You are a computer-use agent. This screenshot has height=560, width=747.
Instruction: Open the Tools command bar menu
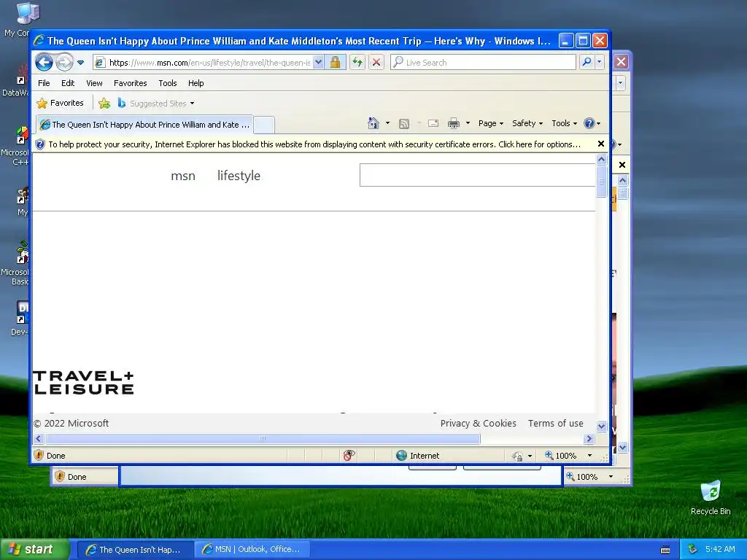(564, 123)
